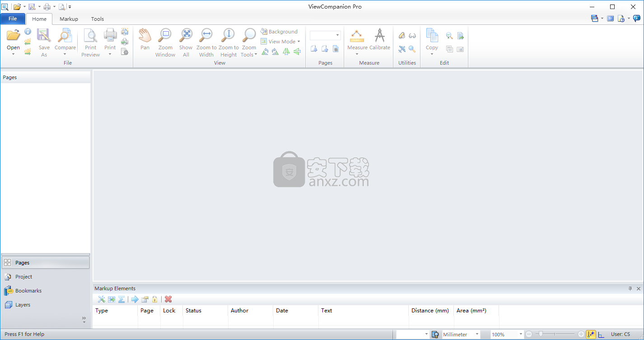Image resolution: width=644 pixels, height=340 pixels.
Task: Click the tape measure icon in Utilities
Action: (x=402, y=36)
